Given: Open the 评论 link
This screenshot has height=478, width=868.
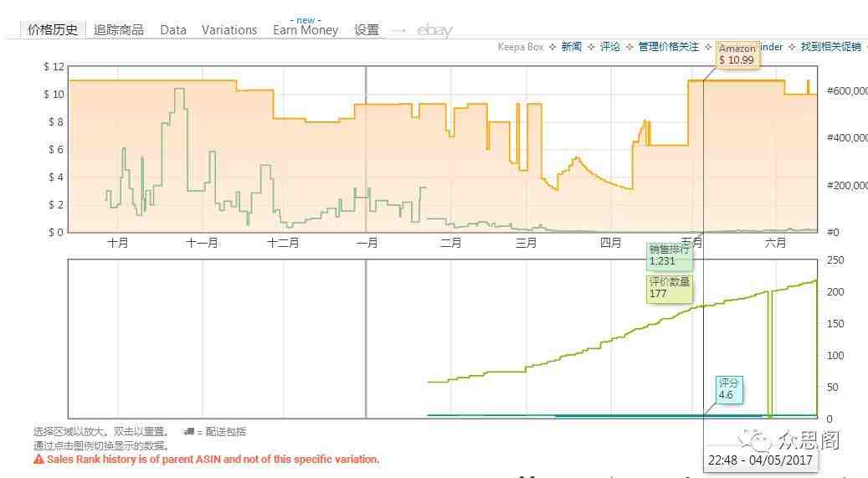Looking at the screenshot, I should pyautogui.click(x=610, y=47).
